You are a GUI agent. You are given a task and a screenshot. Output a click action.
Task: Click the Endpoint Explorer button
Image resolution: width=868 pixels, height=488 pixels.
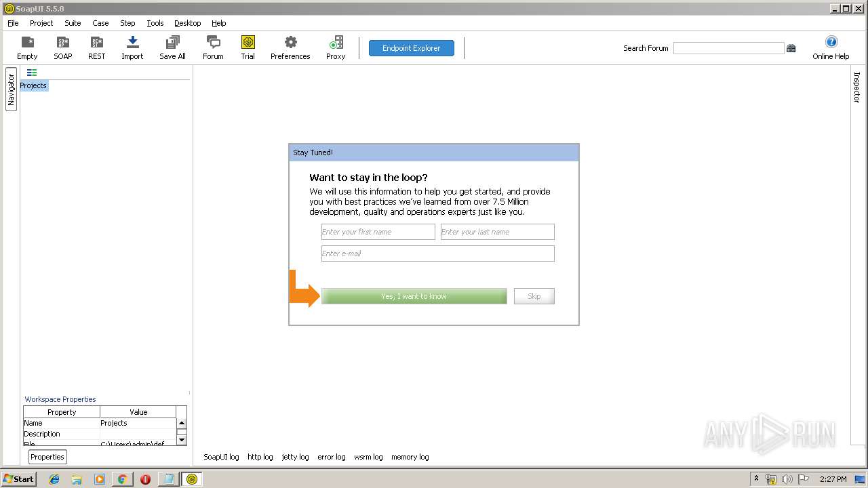412,48
